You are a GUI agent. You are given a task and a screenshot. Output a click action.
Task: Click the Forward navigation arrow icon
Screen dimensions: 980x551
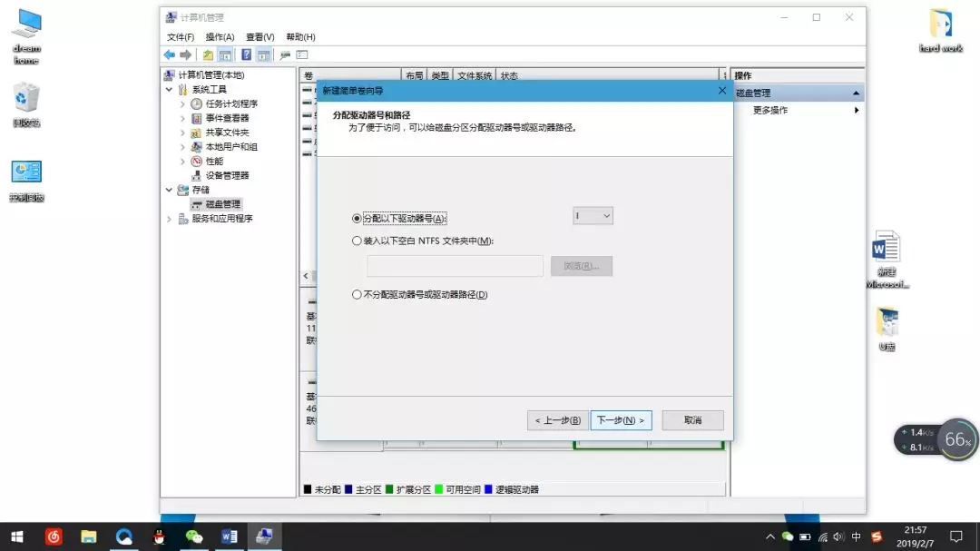185,54
